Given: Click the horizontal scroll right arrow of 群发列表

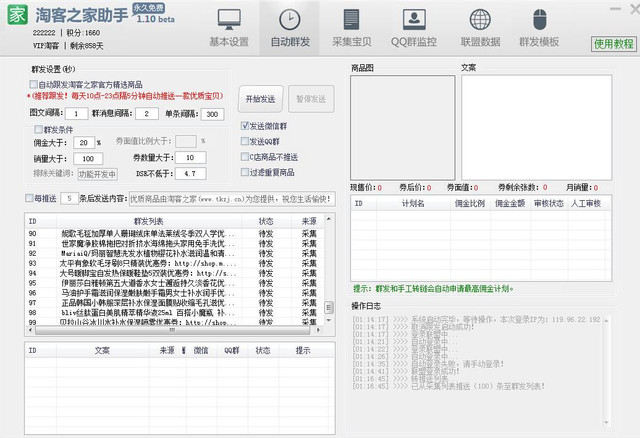Looking at the screenshot, I should (x=318, y=330).
